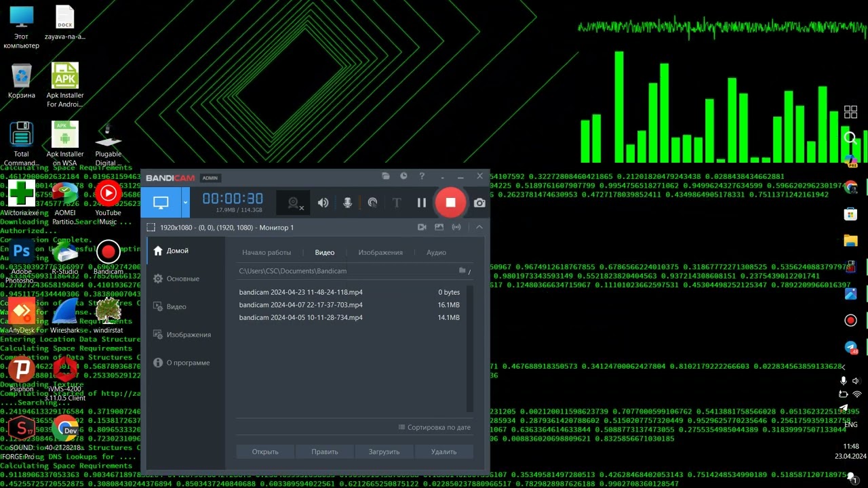Open Chrome in the taskbar
The image size is (868, 488).
click(850, 188)
